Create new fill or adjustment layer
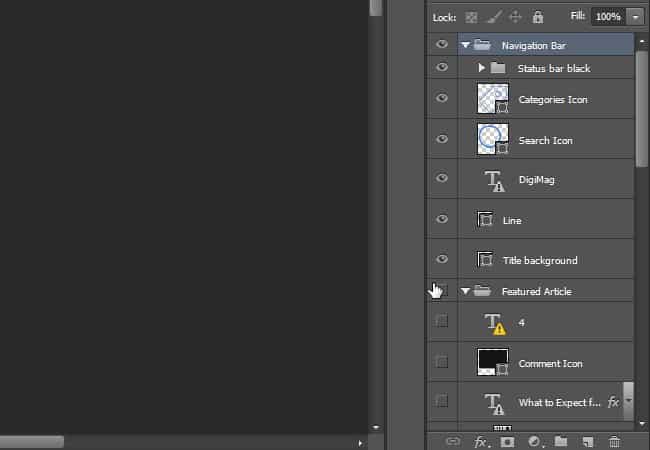650x450 pixels. click(535, 442)
